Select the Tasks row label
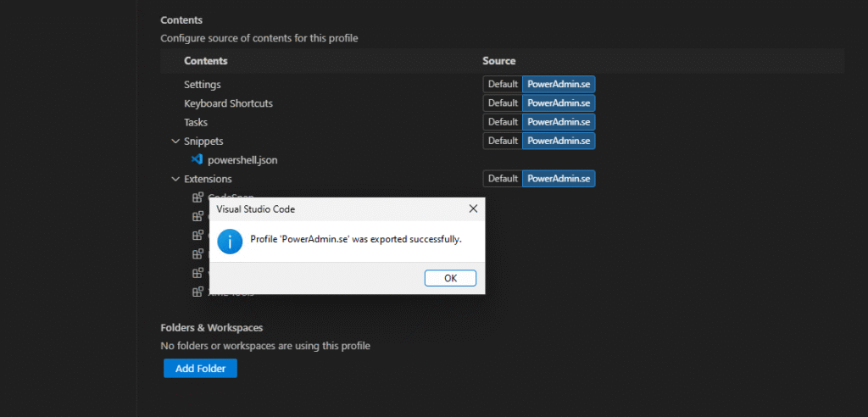Image resolution: width=868 pixels, height=417 pixels. 196,122
